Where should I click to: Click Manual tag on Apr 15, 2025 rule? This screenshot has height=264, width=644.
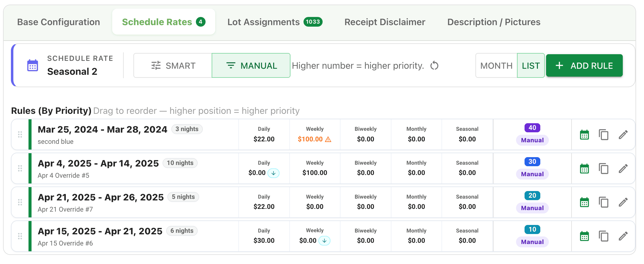pos(532,242)
